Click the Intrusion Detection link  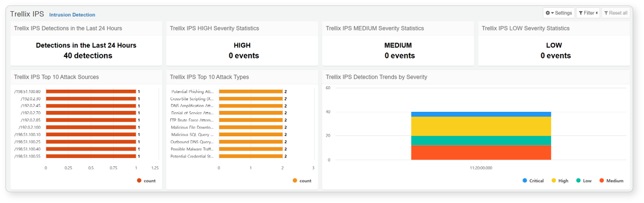point(72,15)
